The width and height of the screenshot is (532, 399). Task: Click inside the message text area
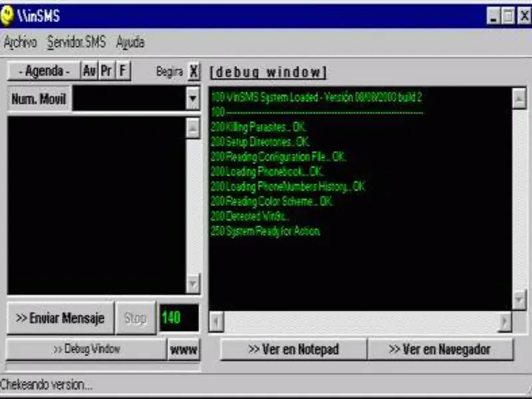coord(96,205)
